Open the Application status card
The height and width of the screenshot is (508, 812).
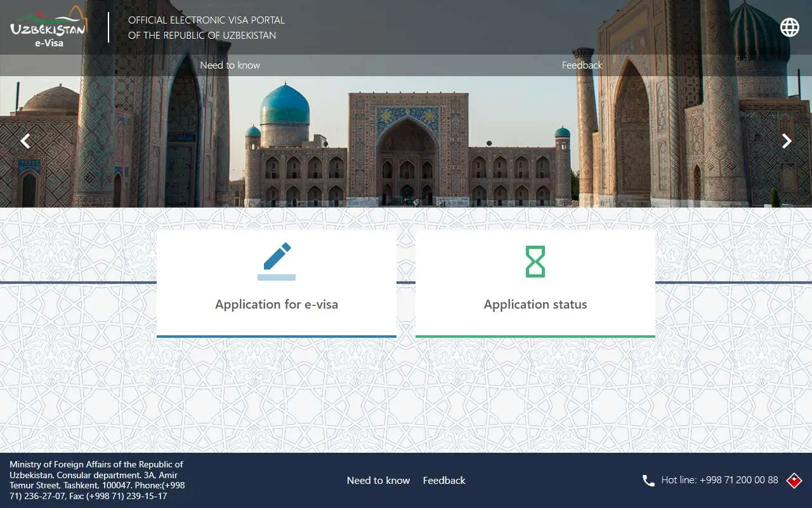(535, 283)
